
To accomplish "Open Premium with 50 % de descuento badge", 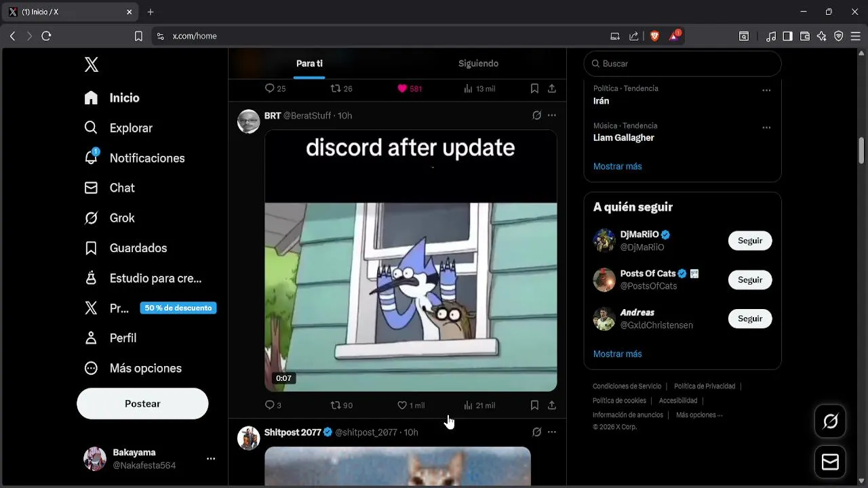I will tap(150, 308).
